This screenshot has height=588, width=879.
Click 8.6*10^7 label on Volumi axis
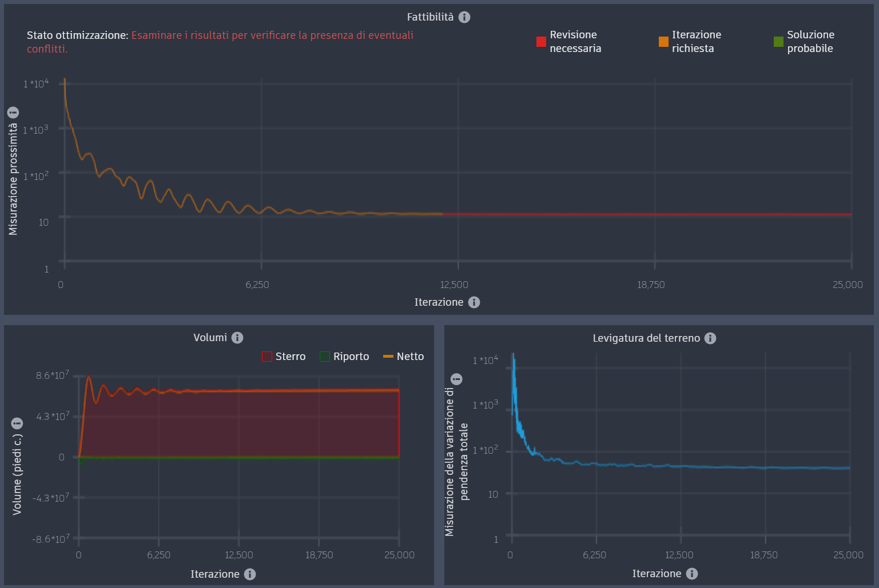click(53, 375)
